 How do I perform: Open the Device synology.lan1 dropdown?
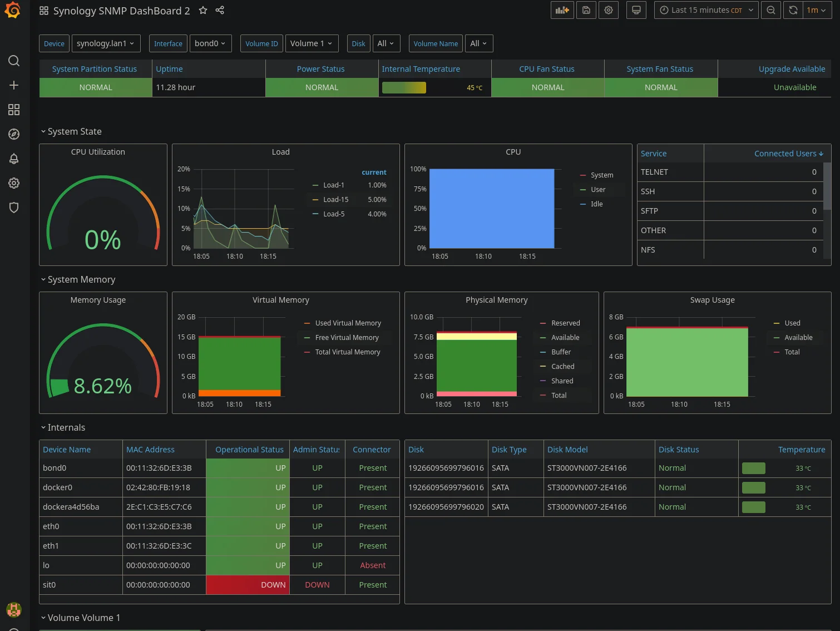(x=106, y=43)
